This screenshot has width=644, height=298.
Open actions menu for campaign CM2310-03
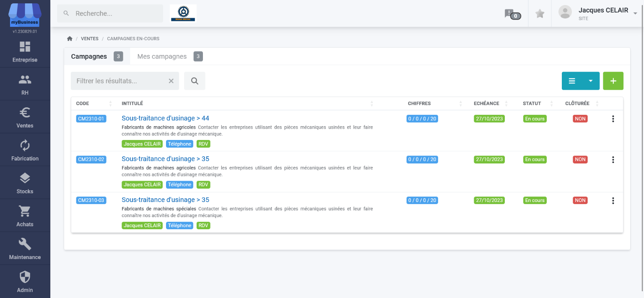(613, 200)
